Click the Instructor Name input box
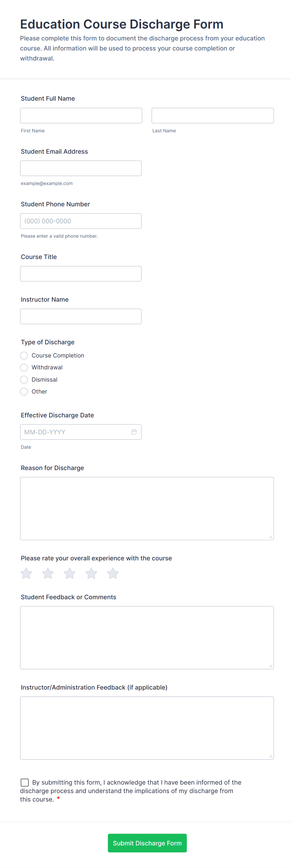 click(81, 316)
